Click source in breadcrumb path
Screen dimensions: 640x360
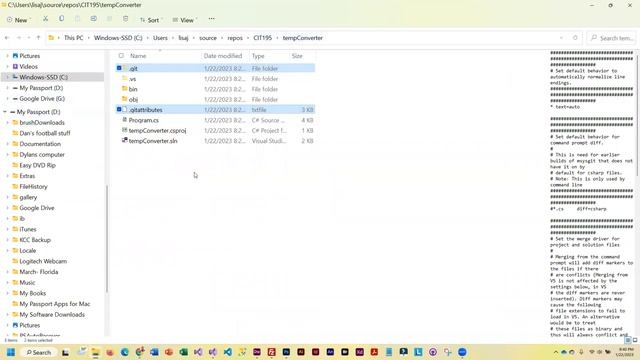coord(208,38)
